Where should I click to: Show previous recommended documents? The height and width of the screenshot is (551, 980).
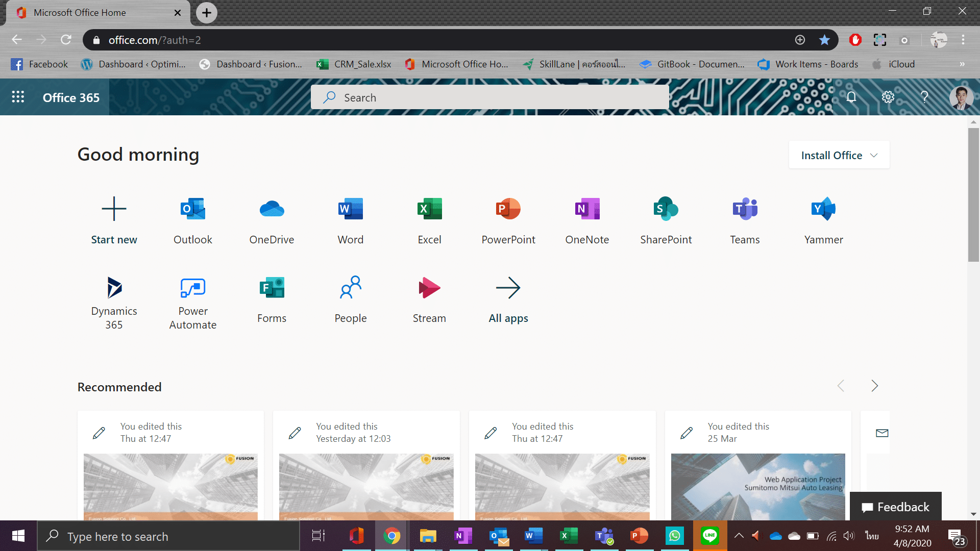[x=841, y=386]
